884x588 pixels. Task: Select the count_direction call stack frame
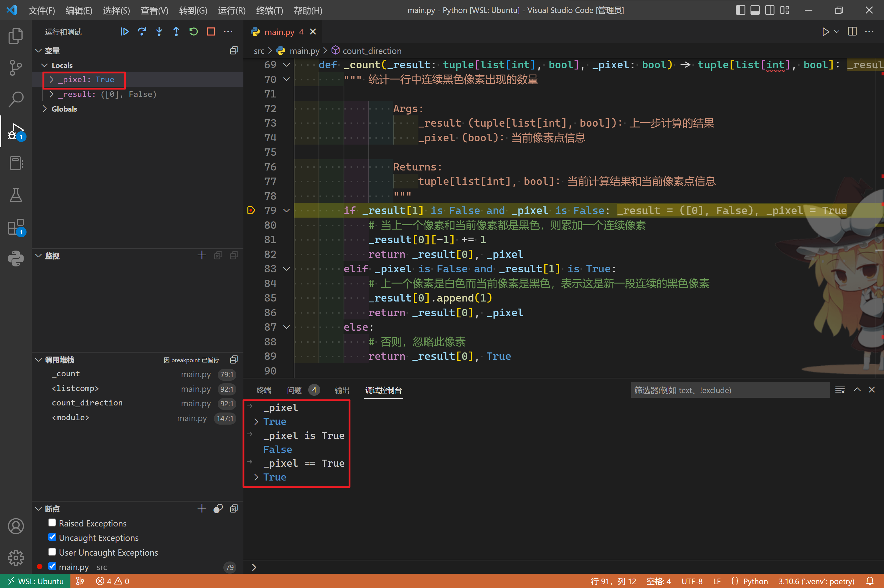point(87,403)
